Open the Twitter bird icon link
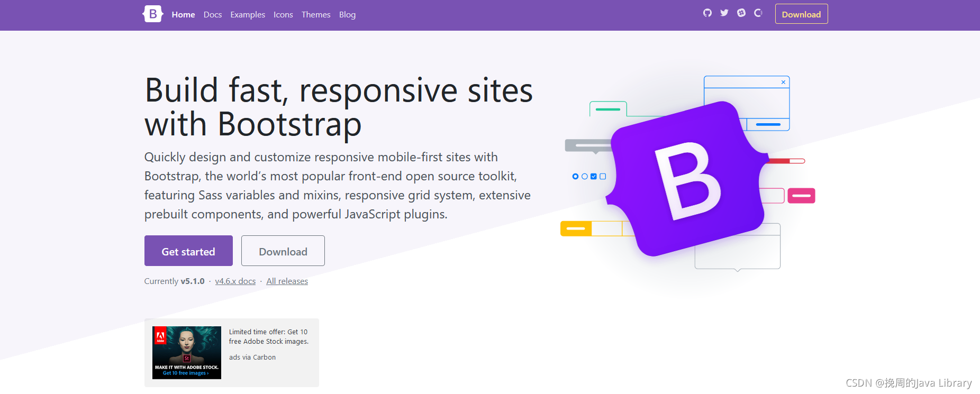Viewport: 980px width, 394px height. pyautogui.click(x=724, y=13)
